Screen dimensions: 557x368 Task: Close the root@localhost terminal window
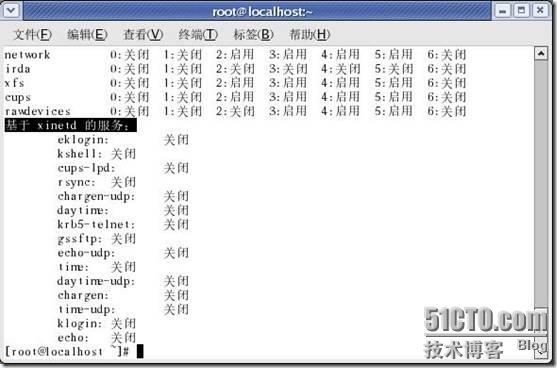pyautogui.click(x=540, y=11)
